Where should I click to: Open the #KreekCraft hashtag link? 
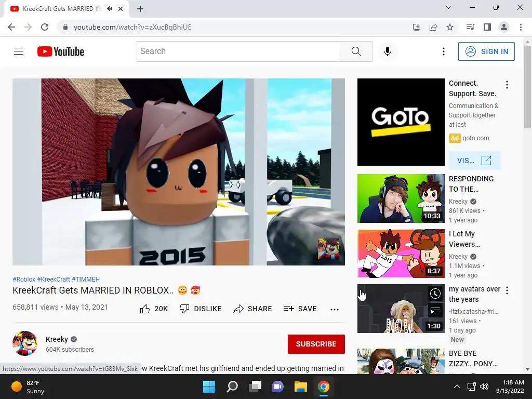pos(54,279)
